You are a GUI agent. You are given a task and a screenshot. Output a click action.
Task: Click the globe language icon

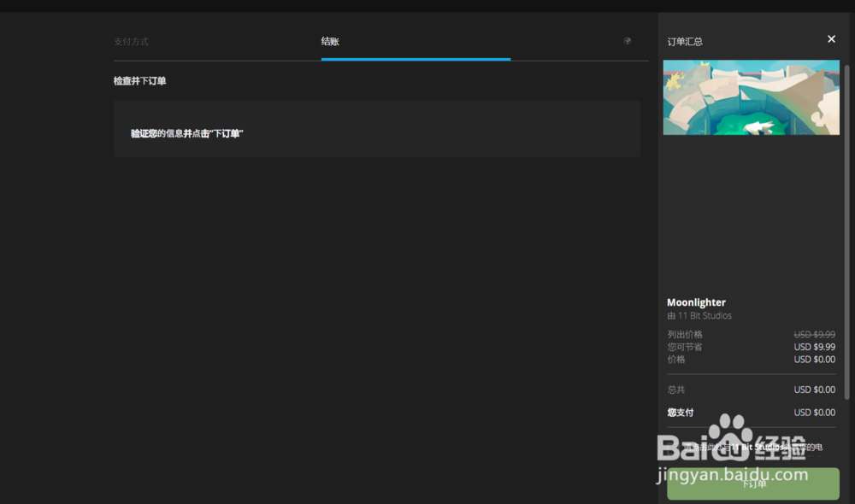[627, 41]
